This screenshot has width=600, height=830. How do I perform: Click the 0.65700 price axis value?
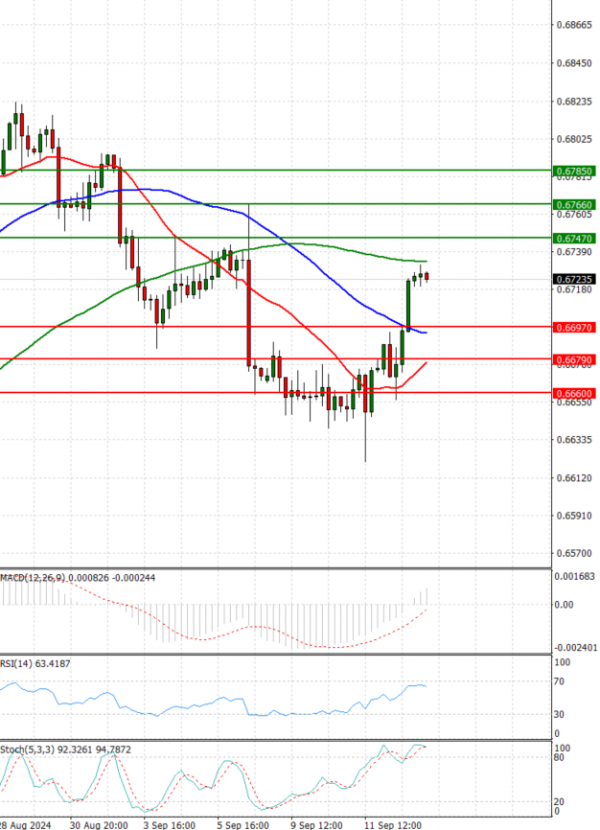[x=574, y=553]
